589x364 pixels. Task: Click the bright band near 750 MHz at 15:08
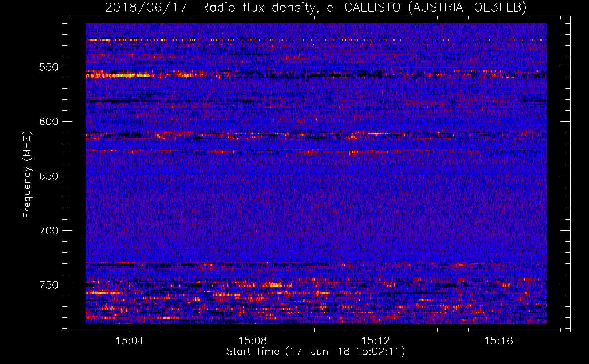coord(269,285)
